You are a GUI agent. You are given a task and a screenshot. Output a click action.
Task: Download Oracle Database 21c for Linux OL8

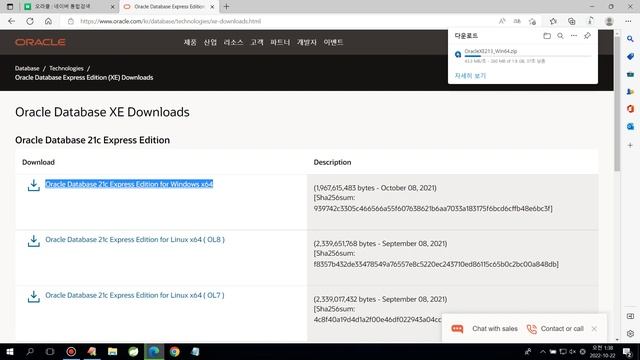coord(135,240)
